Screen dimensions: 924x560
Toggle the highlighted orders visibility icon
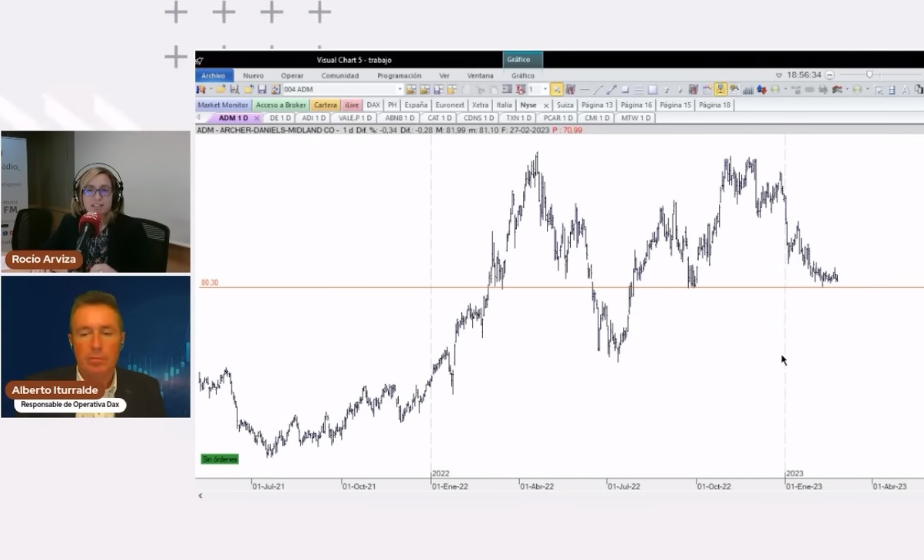pyautogui.click(x=720, y=88)
